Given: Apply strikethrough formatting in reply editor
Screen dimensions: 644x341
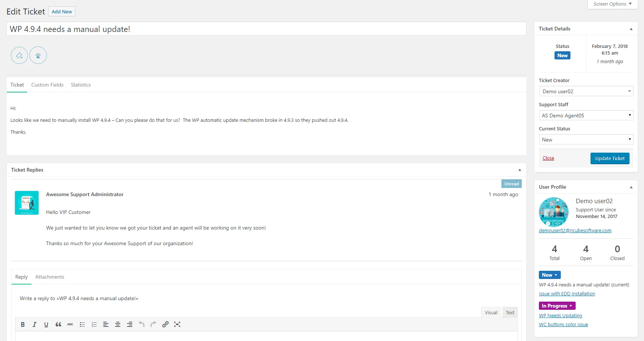Looking at the screenshot, I should click(x=70, y=324).
